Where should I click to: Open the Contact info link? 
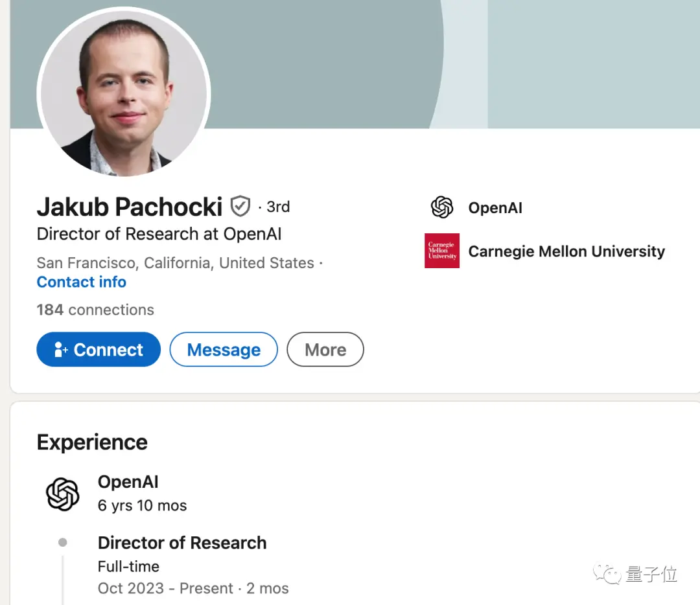[81, 282]
